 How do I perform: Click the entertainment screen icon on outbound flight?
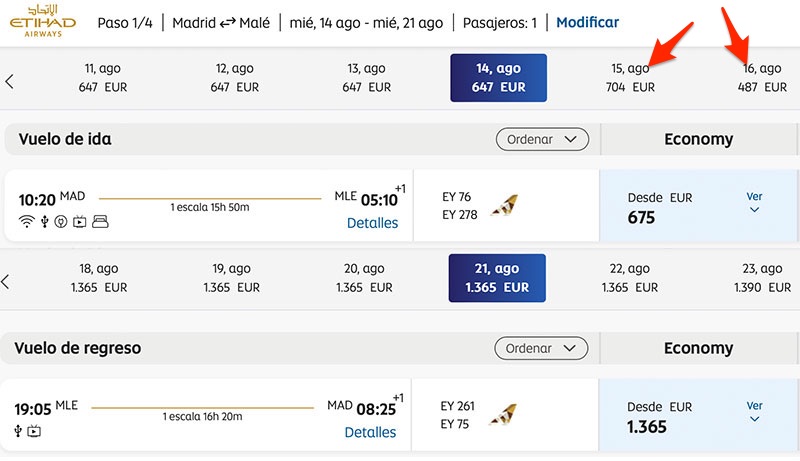pos(80,222)
